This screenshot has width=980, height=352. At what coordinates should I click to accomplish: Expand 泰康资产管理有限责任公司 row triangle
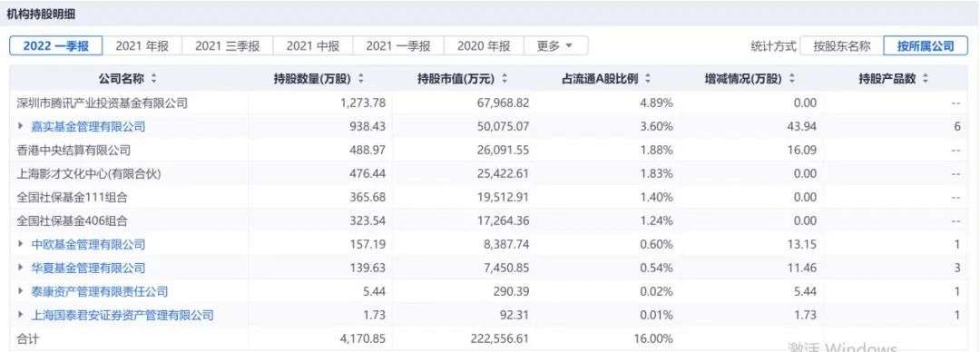21,291
